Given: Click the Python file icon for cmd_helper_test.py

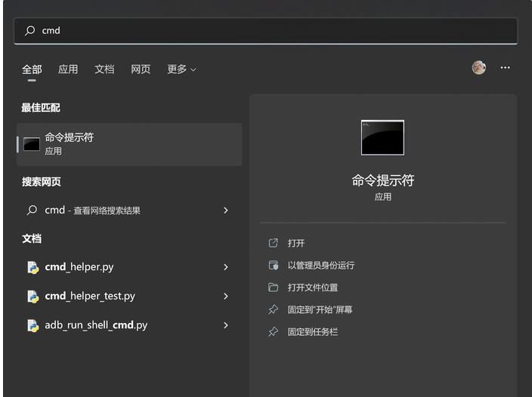Looking at the screenshot, I should pos(33,297).
